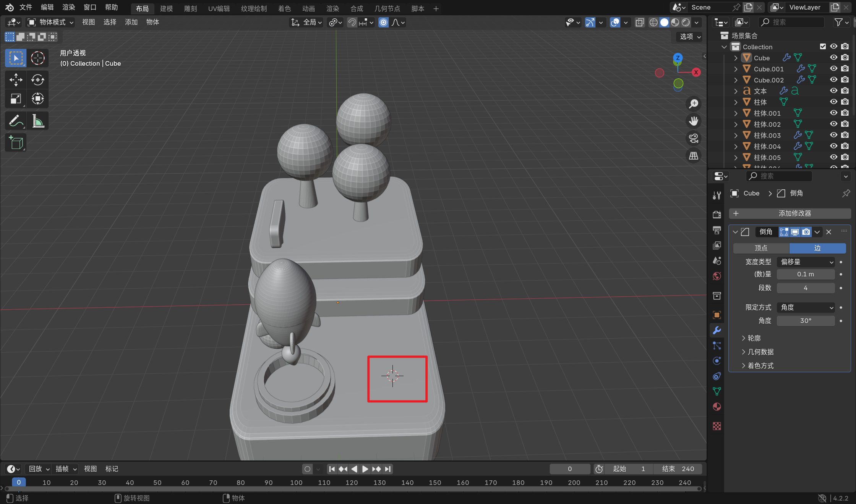Select the Rotate tool
Screen dimensions: 856x504
(37, 80)
